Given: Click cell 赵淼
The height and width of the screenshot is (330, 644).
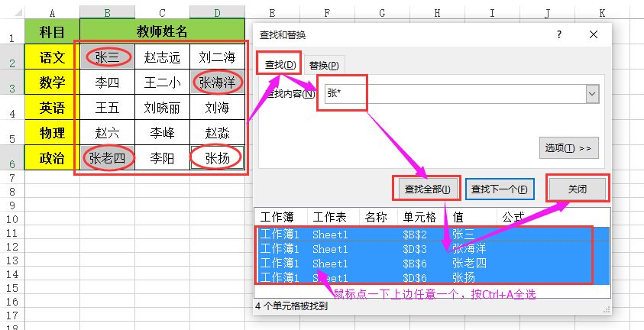Looking at the screenshot, I should (217, 133).
